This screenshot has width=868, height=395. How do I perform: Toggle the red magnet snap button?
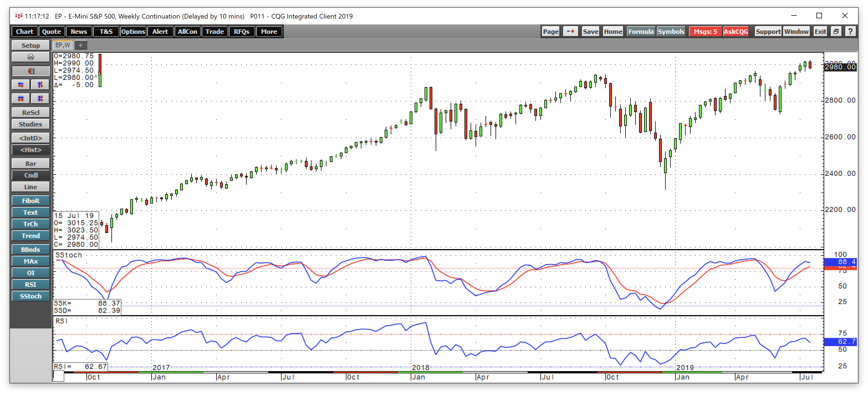[x=31, y=71]
